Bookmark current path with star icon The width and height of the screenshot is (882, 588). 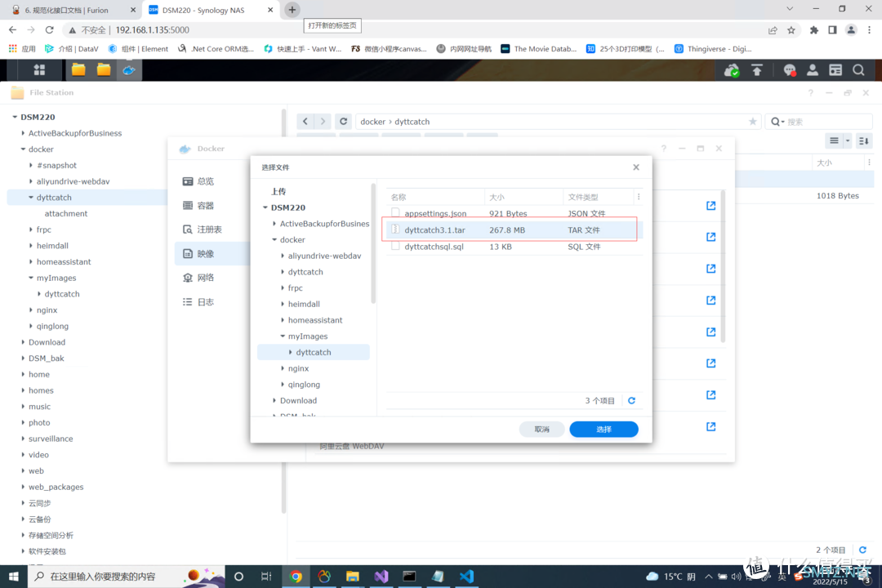click(753, 122)
